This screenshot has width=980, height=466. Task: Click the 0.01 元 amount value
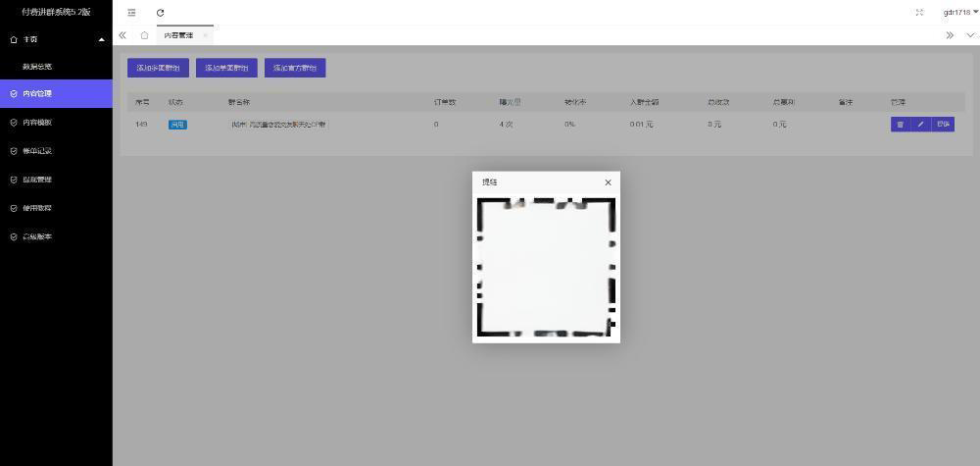[642, 125]
